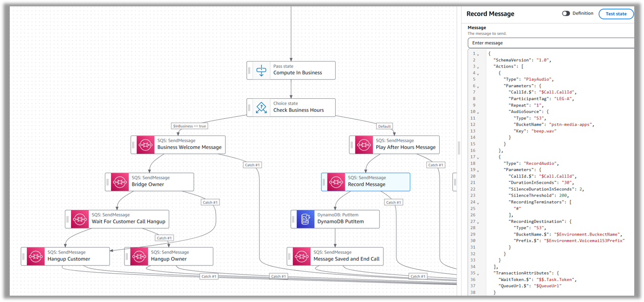
Task: Select the SQS icon on Record Message state
Action: [335, 182]
